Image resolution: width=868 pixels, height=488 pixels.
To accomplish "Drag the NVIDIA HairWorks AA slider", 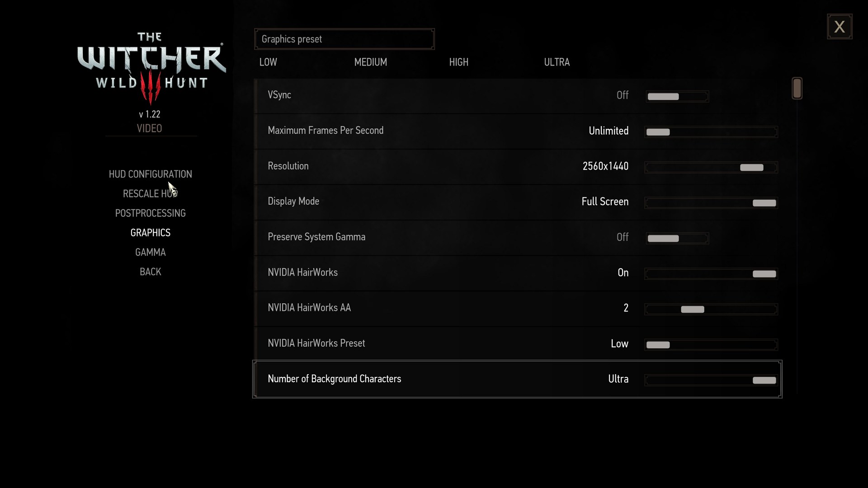I will pyautogui.click(x=693, y=309).
